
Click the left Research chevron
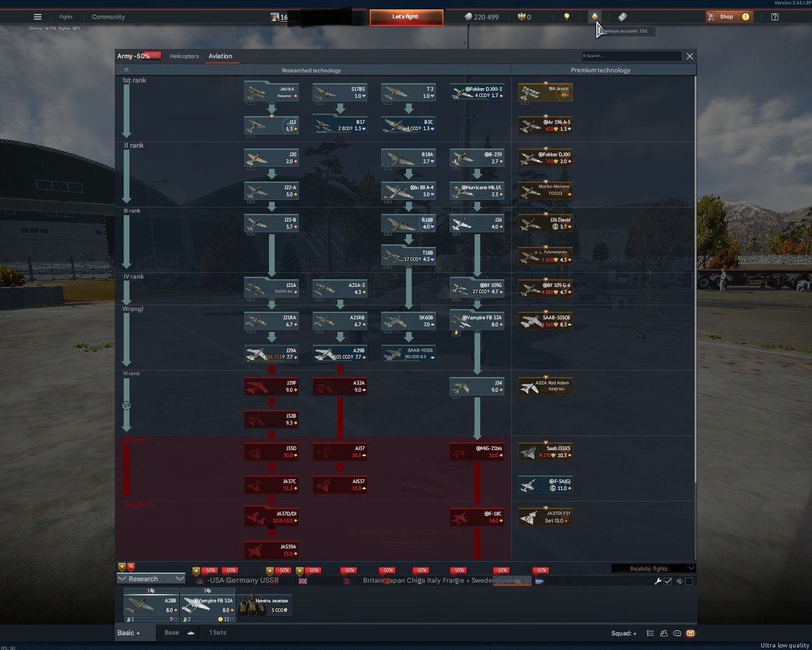coord(122,579)
